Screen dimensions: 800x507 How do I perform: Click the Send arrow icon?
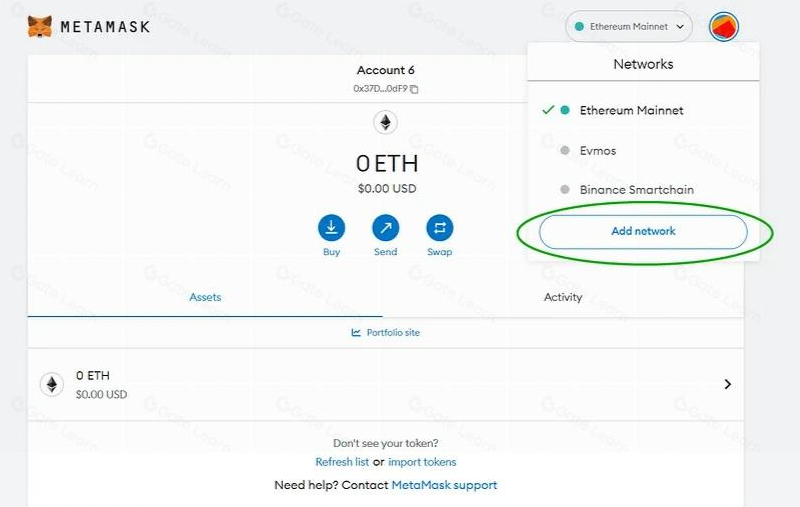point(386,227)
